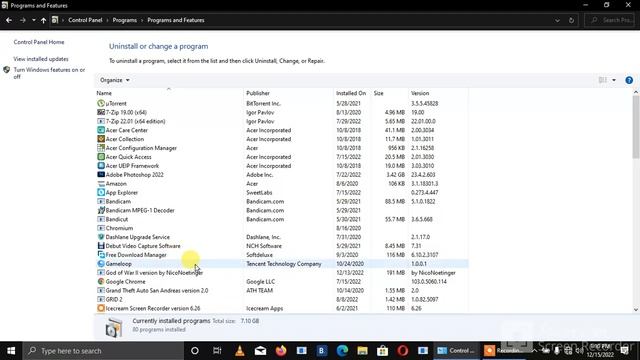
Task: Select the Acer Care Center icon
Action: (x=101, y=130)
